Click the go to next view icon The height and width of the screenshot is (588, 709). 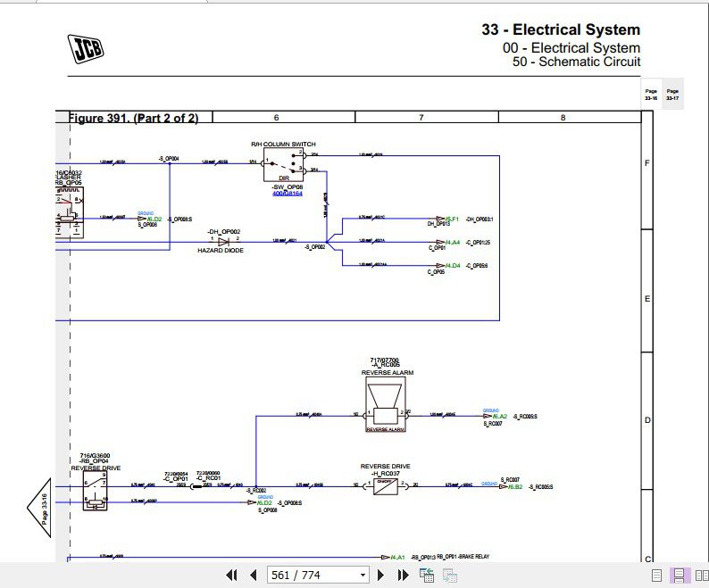(449, 576)
